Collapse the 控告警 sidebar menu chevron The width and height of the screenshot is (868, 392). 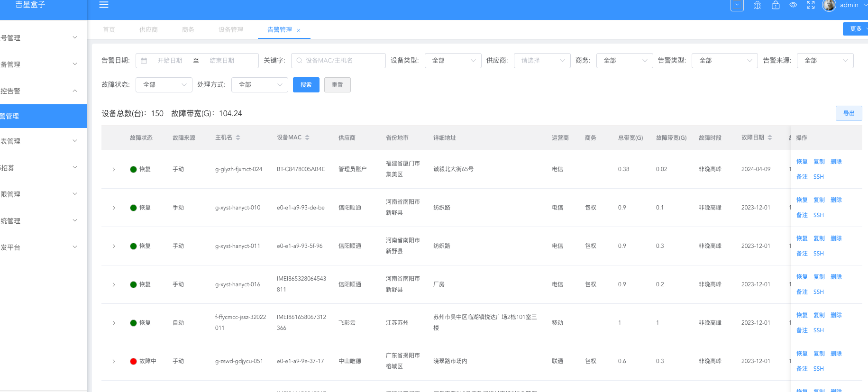point(75,91)
